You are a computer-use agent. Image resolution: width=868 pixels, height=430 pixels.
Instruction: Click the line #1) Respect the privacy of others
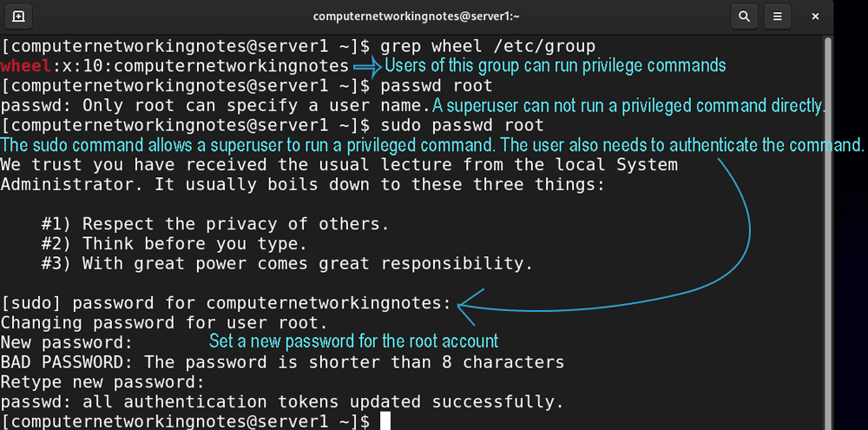[215, 224]
